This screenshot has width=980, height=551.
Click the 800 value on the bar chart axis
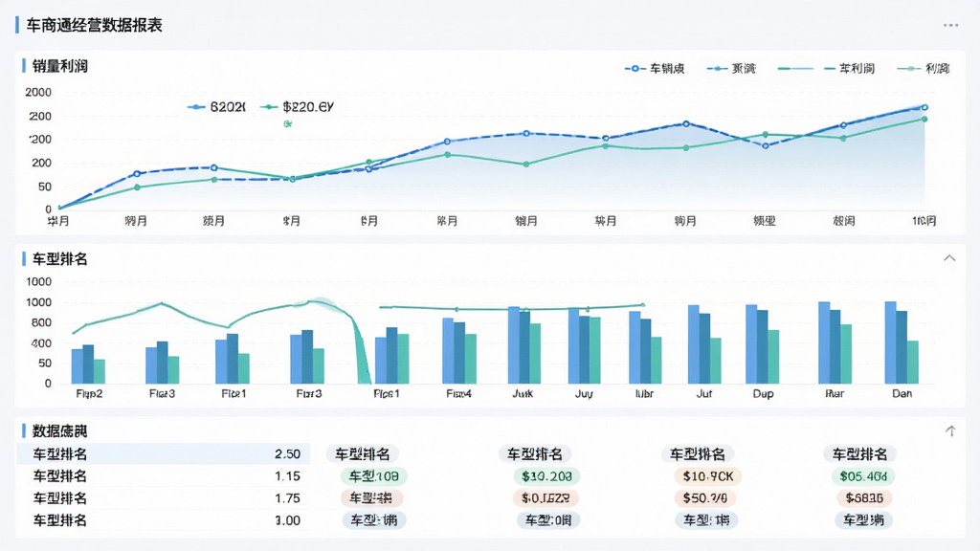coord(41,322)
